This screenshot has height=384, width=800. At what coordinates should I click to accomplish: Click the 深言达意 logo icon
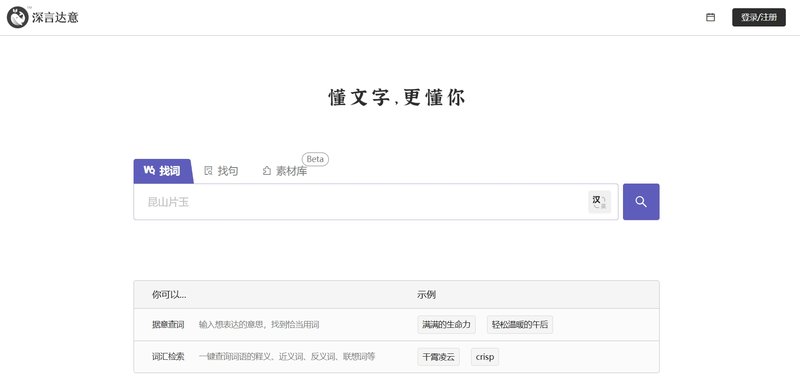17,17
